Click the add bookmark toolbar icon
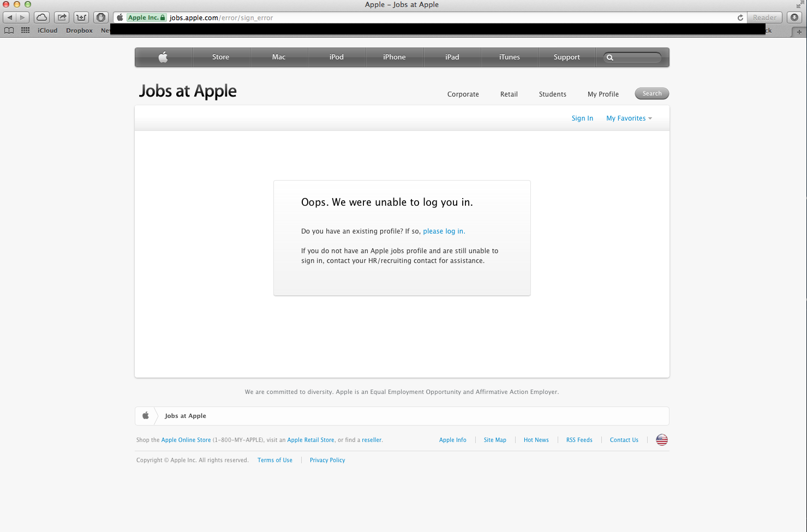The width and height of the screenshot is (807, 532). point(81,17)
